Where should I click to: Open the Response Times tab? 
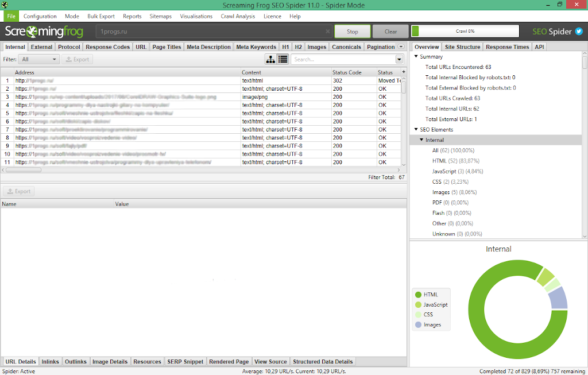[507, 47]
